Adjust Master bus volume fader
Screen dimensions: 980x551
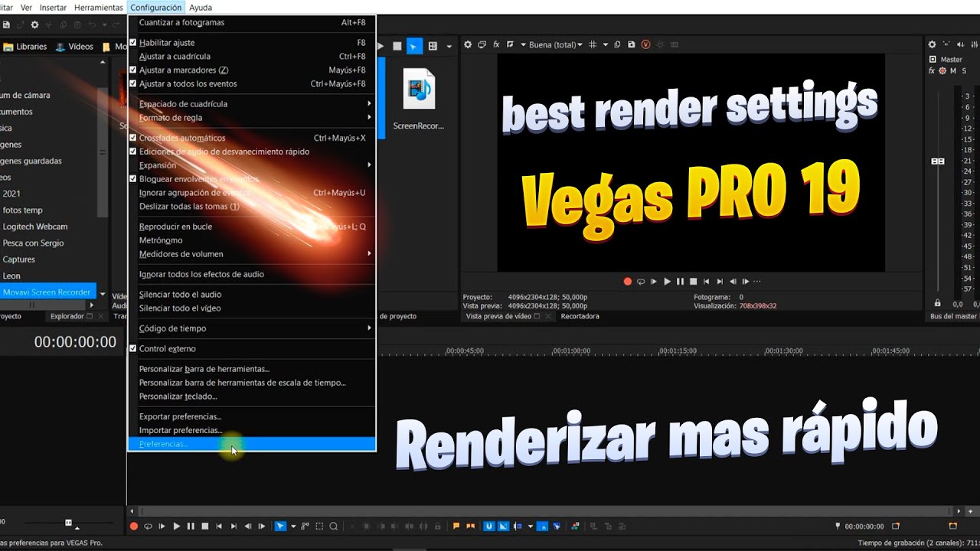[937, 161]
